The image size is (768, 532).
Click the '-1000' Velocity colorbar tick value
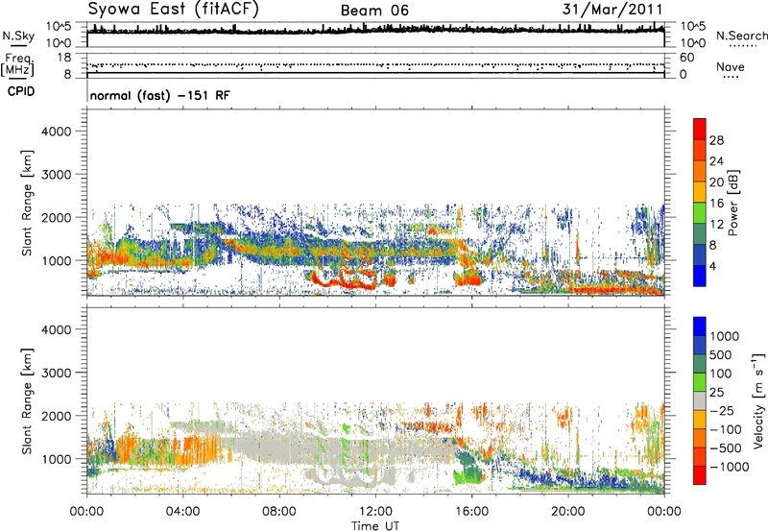point(729,467)
